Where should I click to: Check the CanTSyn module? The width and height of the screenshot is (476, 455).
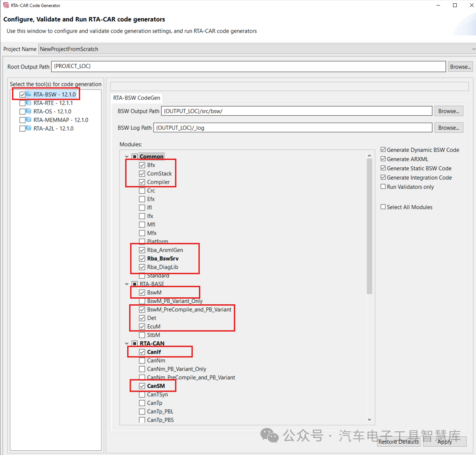pos(142,395)
